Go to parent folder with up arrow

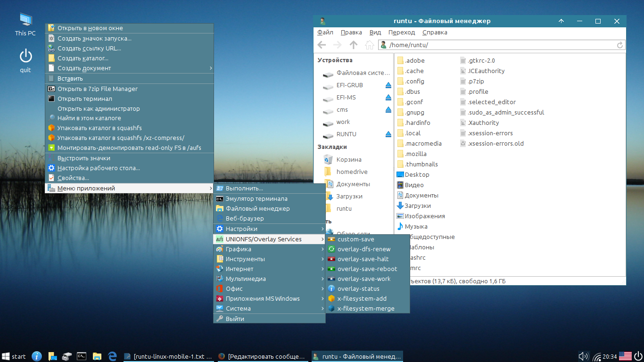click(354, 45)
